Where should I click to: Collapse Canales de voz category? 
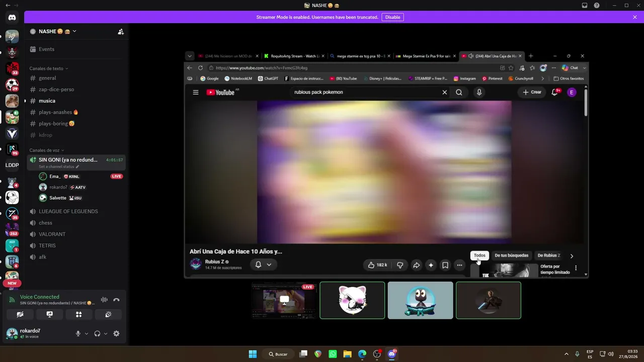pos(47,150)
